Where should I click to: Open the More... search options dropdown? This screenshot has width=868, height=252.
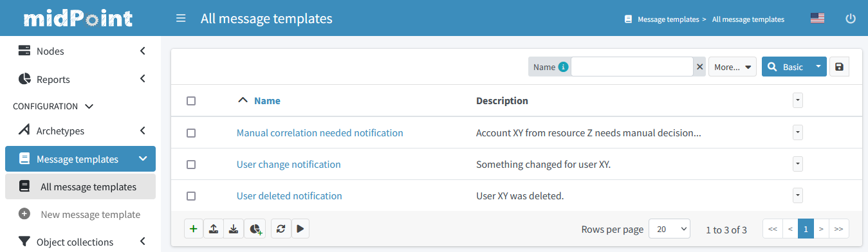click(732, 67)
